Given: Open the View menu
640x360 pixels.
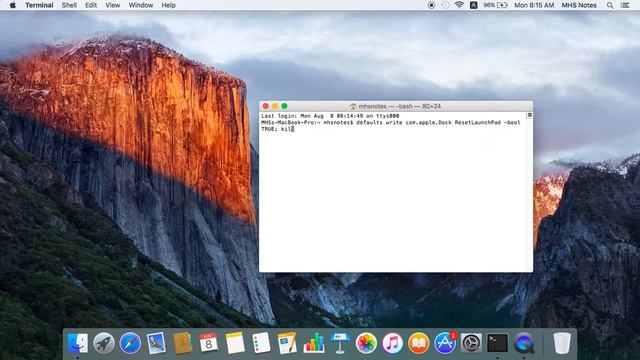Looking at the screenshot, I should point(113,5).
